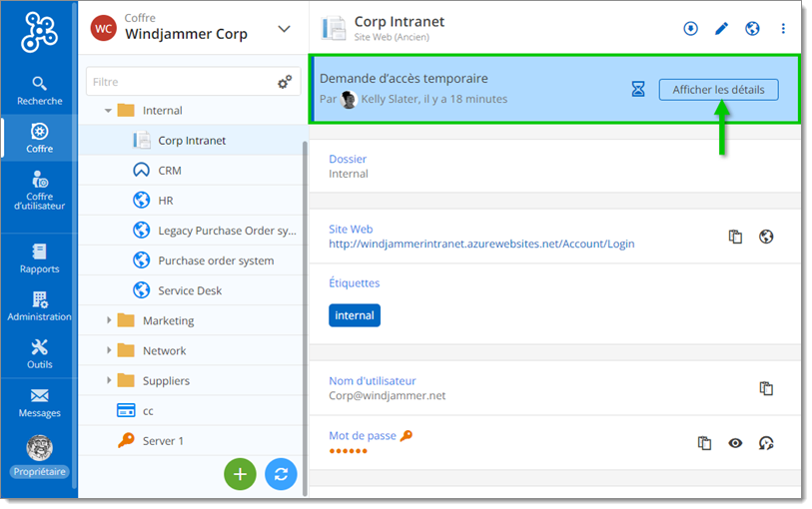
Task: Copy the website URL to clipboard
Action: [735, 237]
